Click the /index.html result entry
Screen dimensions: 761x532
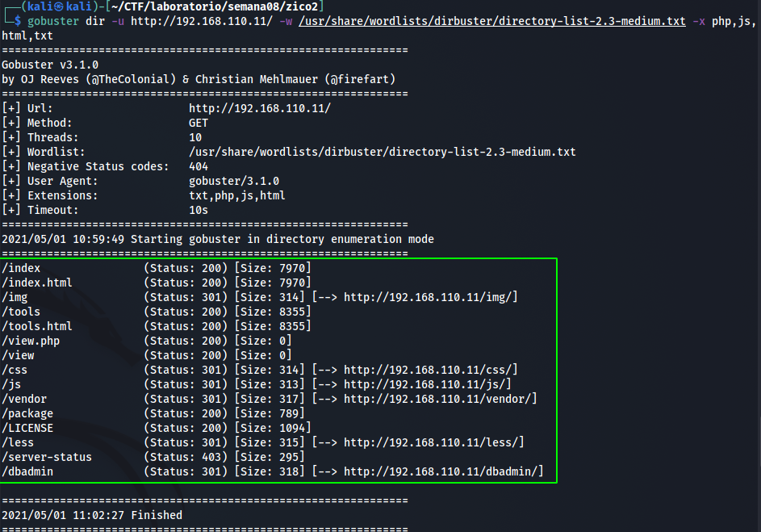pyautogui.click(x=37, y=283)
